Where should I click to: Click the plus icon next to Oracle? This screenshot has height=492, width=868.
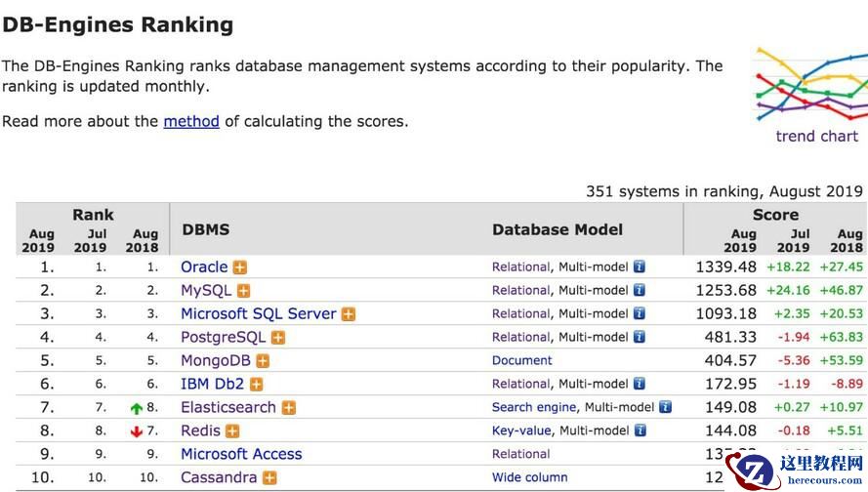(239, 267)
